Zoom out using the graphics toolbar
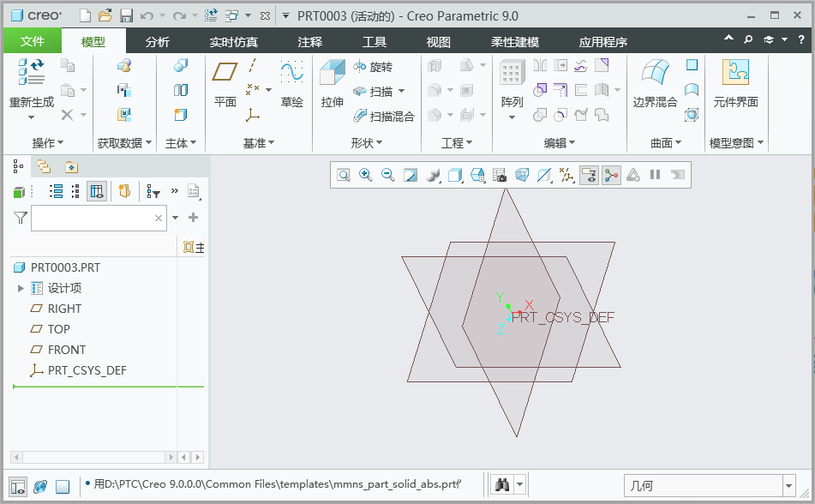815x504 pixels. pos(388,175)
